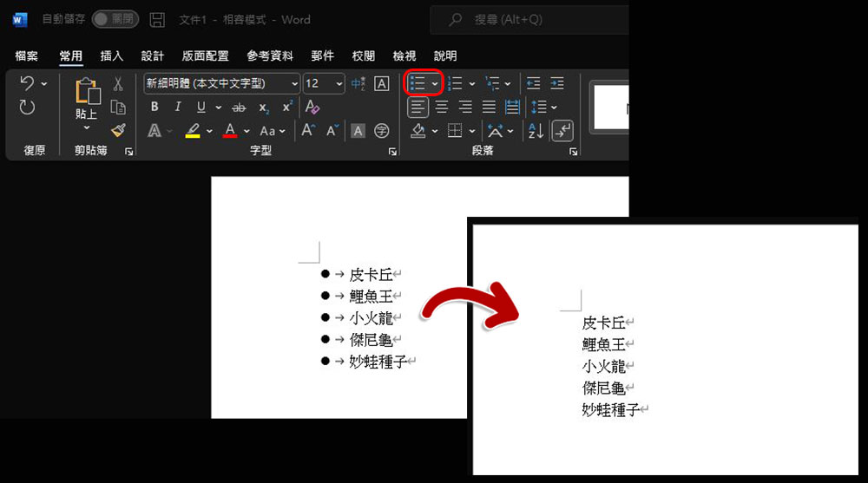
Task: Apply distributed alignment
Action: [x=513, y=107]
